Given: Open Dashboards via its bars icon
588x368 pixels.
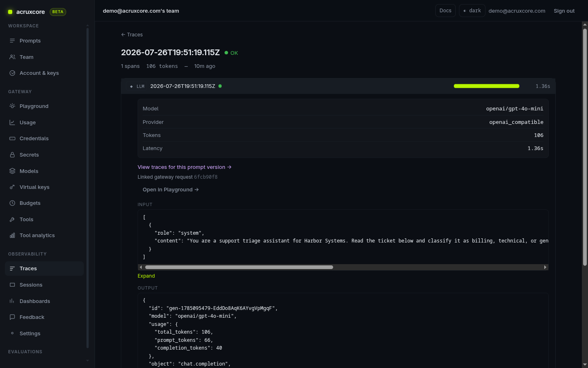Looking at the screenshot, I should pyautogui.click(x=12, y=301).
